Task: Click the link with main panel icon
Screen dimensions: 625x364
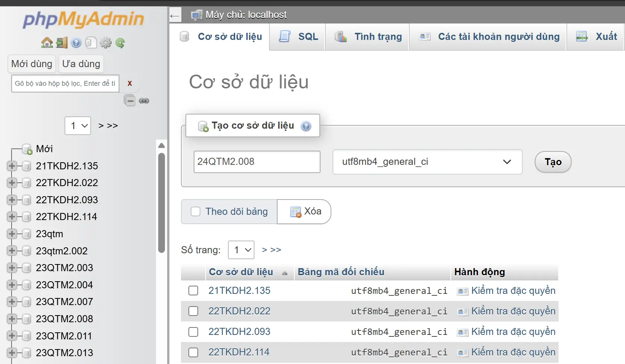Action: 144,101
